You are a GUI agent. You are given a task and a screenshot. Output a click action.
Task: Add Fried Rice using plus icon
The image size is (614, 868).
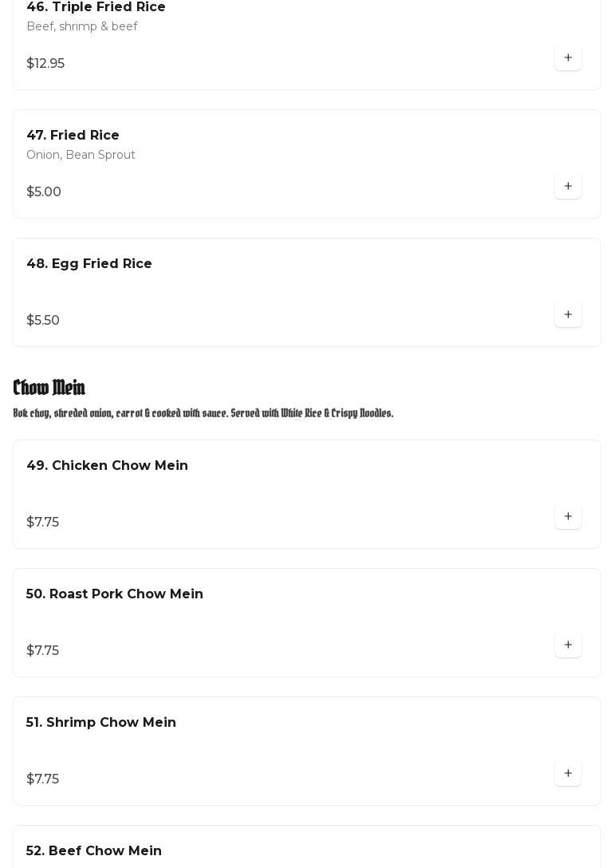[568, 187]
